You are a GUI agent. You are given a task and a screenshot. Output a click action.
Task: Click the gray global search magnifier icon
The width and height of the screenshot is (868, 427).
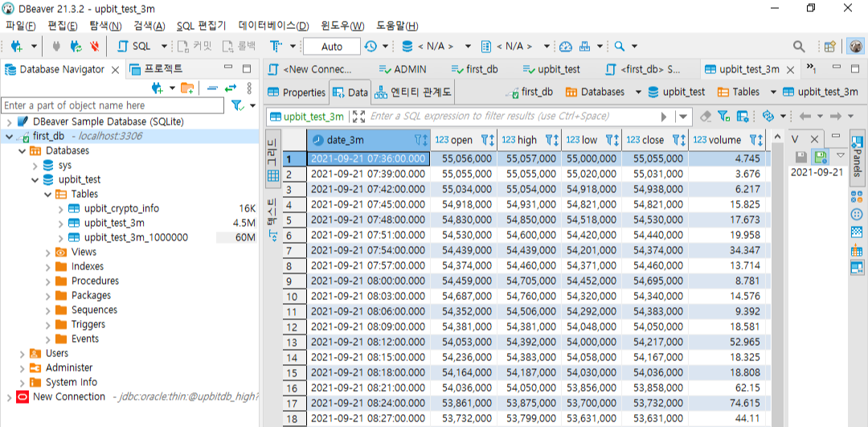800,47
